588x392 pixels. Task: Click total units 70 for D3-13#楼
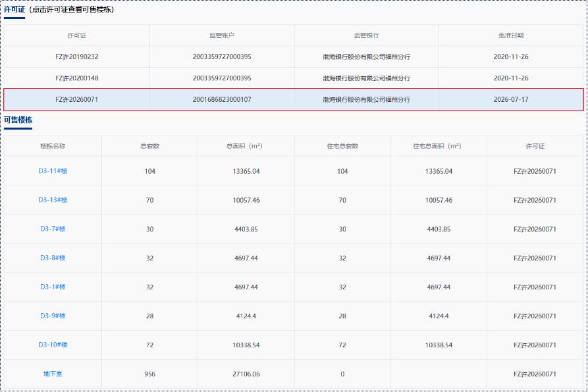pos(149,200)
